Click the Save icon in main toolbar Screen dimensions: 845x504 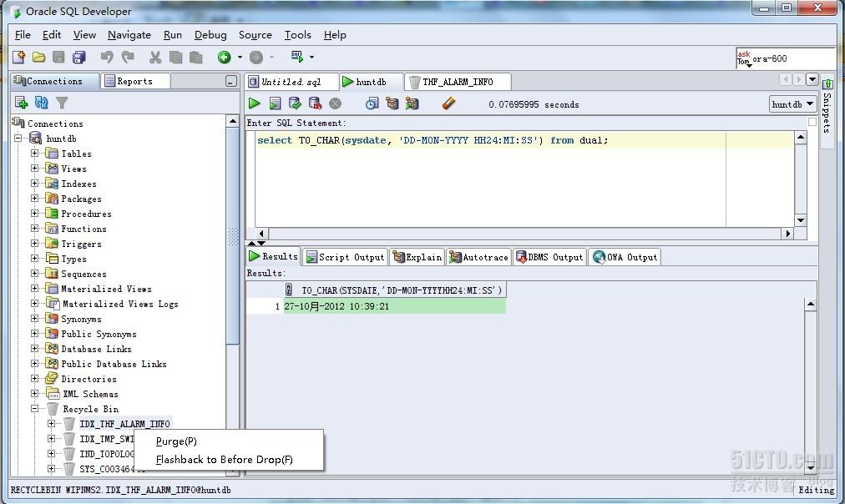click(58, 57)
